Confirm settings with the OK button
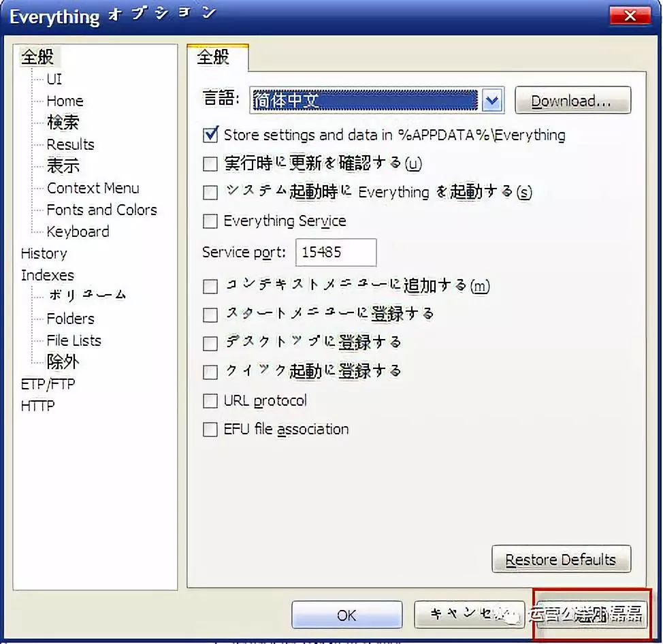This screenshot has width=663, height=644. pos(346,615)
